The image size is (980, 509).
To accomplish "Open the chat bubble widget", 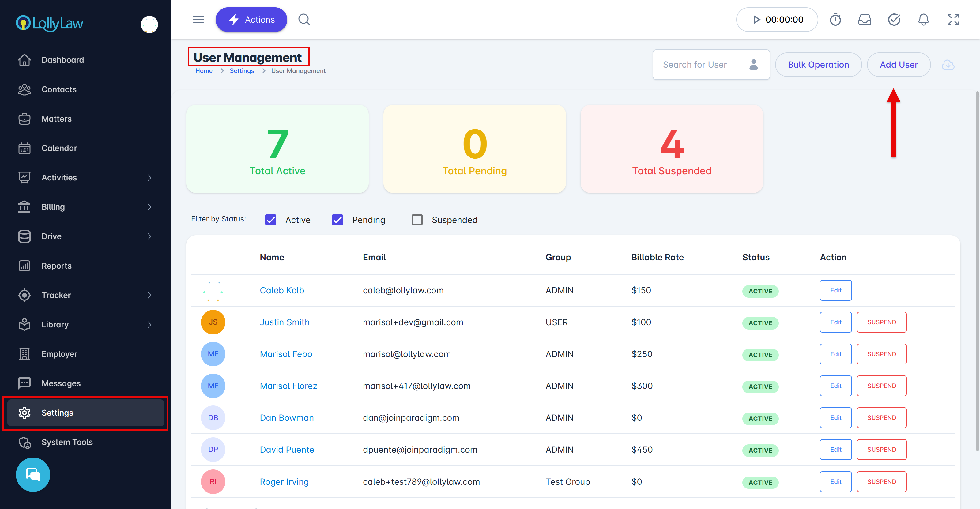I will 33,474.
